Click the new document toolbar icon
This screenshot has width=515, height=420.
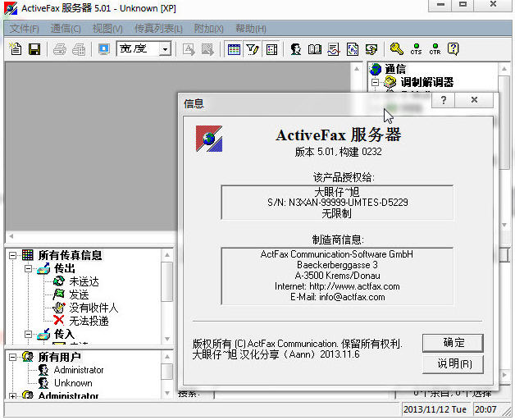[16, 49]
